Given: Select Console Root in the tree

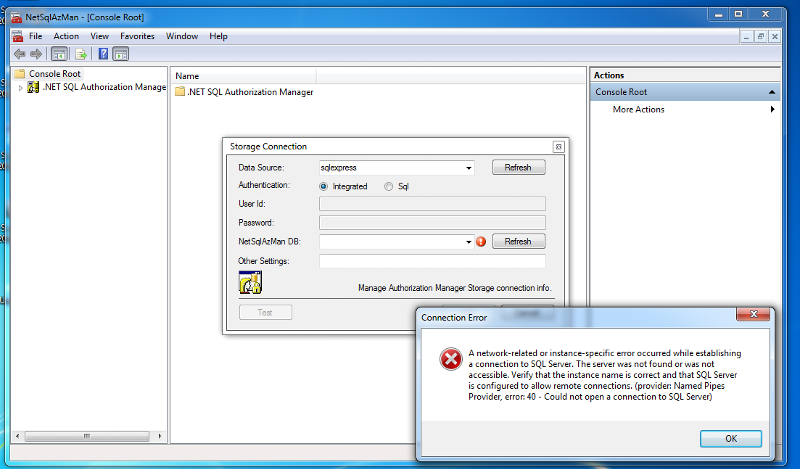Looking at the screenshot, I should [x=55, y=73].
